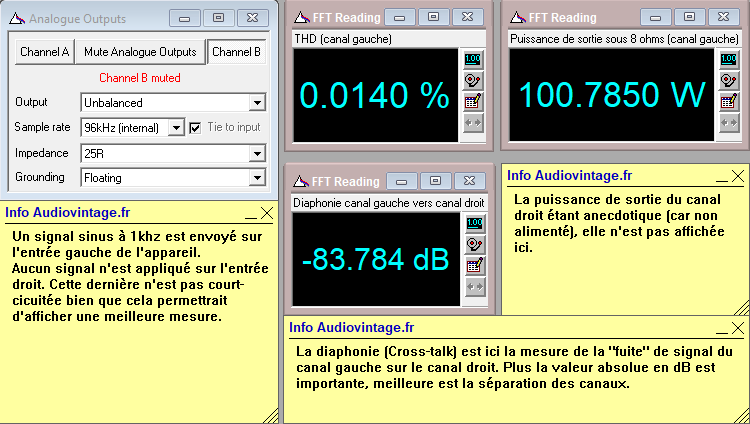Click resize grip of the diaphonie info note
750x424 pixels.
(742, 416)
